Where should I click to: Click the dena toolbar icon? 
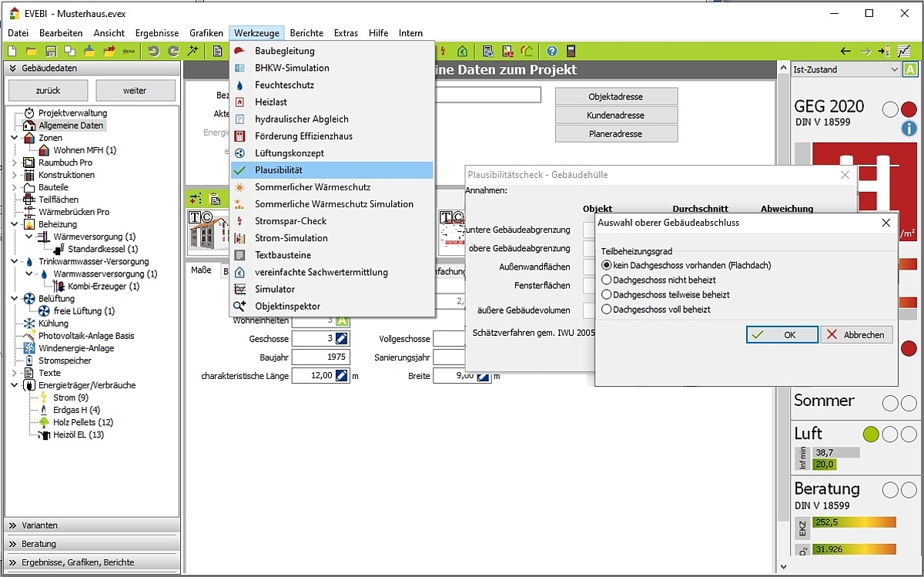click(x=129, y=51)
